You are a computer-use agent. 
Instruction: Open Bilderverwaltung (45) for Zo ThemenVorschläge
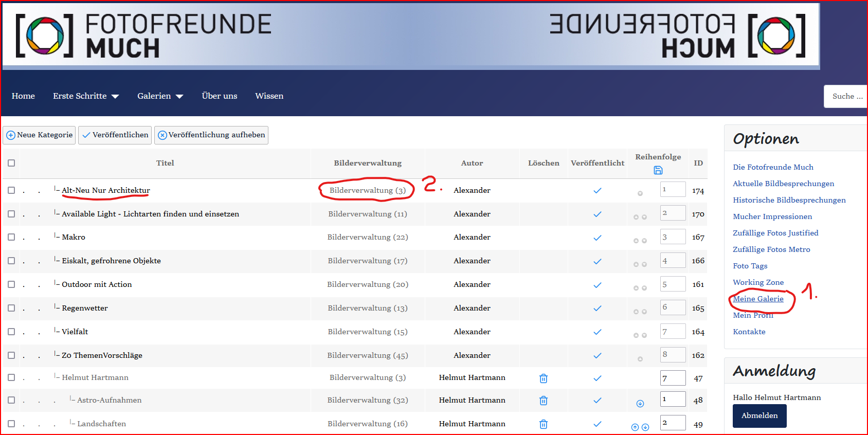pyautogui.click(x=367, y=355)
